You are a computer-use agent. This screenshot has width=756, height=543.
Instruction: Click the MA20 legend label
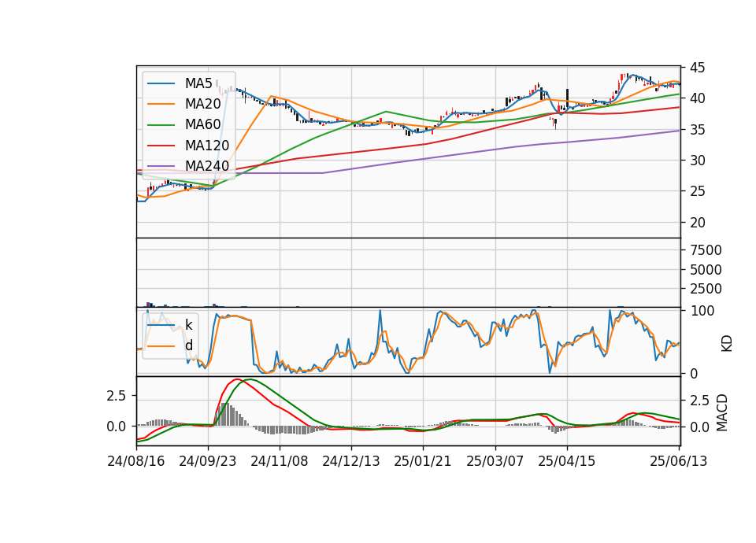tap(203, 104)
